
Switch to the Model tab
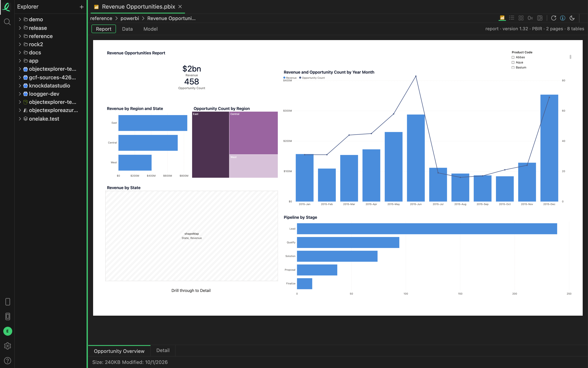tap(150, 29)
